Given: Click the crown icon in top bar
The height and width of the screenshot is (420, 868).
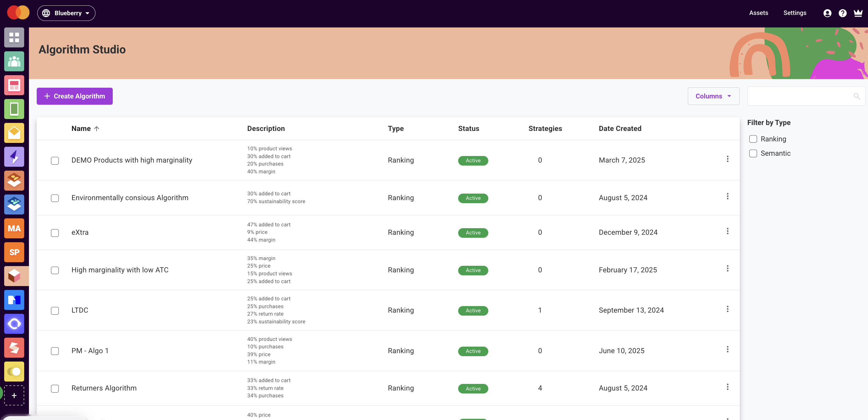Looking at the screenshot, I should tap(858, 13).
